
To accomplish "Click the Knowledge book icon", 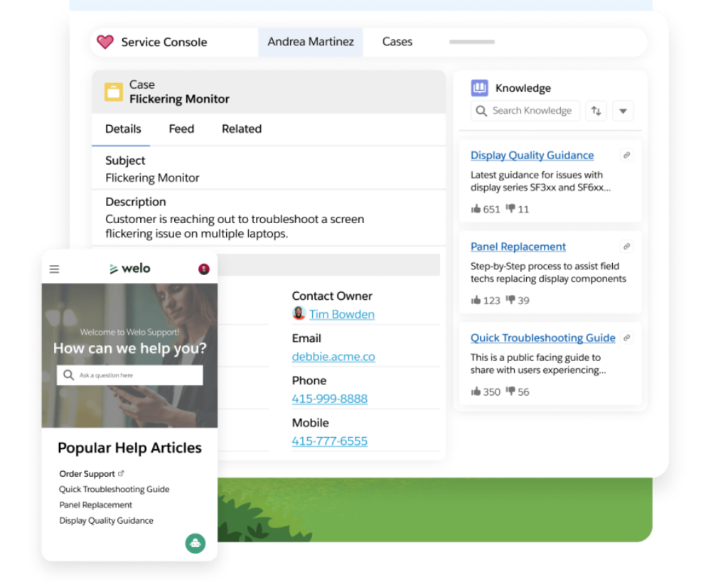I will click(x=479, y=87).
